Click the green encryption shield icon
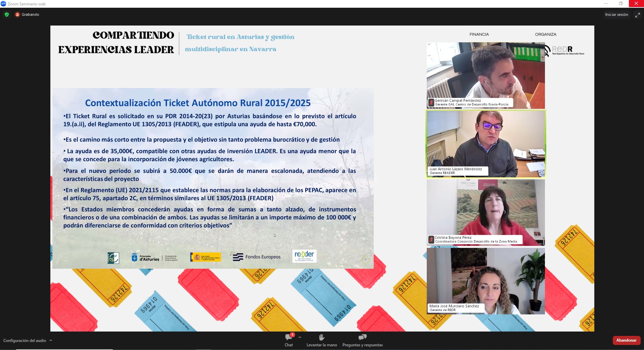Viewport: 644px width, 350px height. click(x=7, y=14)
